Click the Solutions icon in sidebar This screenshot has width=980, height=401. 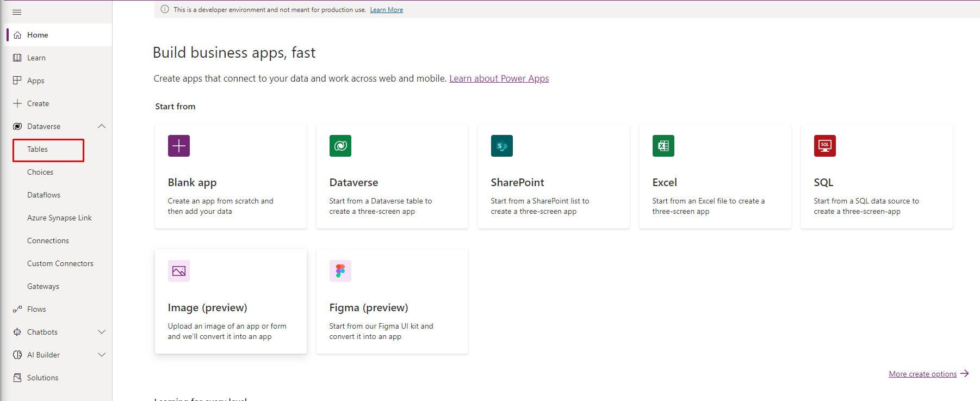(17, 378)
